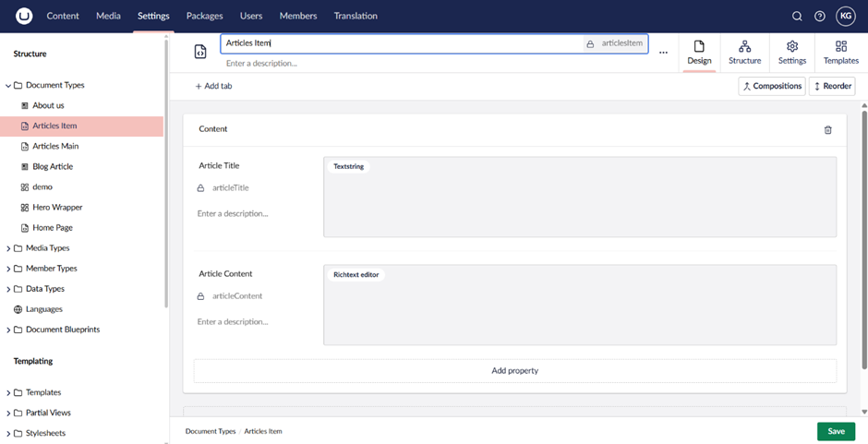Expand the Partial Views folder
Viewport: 868px width, 444px height.
[x=7, y=413]
